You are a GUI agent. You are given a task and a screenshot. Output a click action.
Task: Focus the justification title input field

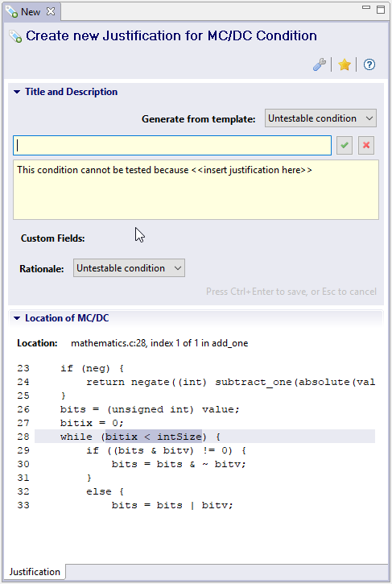172,145
